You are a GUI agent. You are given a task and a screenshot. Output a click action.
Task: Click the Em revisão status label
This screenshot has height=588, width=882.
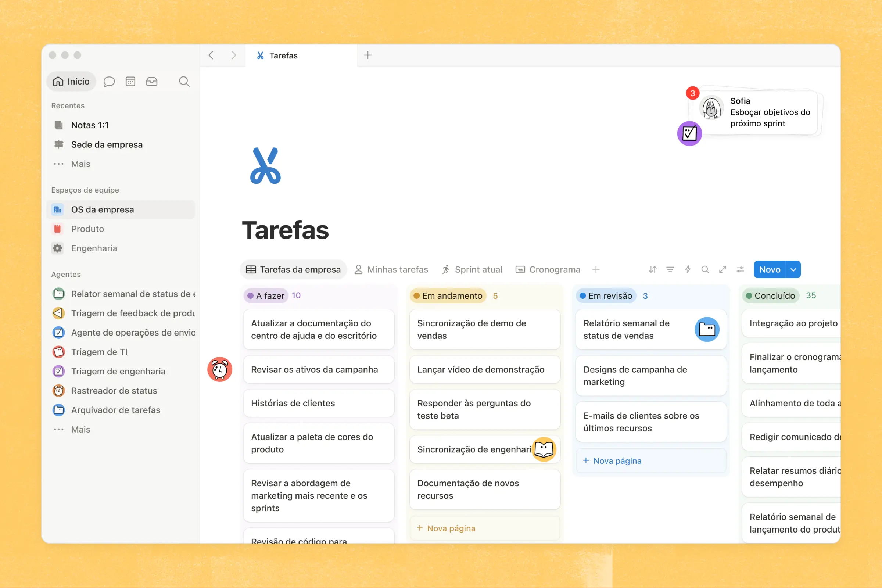(606, 296)
